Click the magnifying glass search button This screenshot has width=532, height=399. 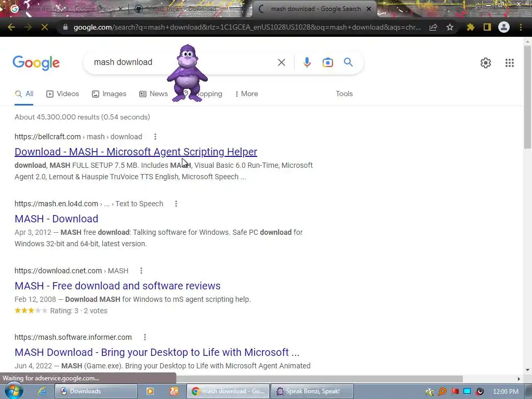(x=348, y=62)
